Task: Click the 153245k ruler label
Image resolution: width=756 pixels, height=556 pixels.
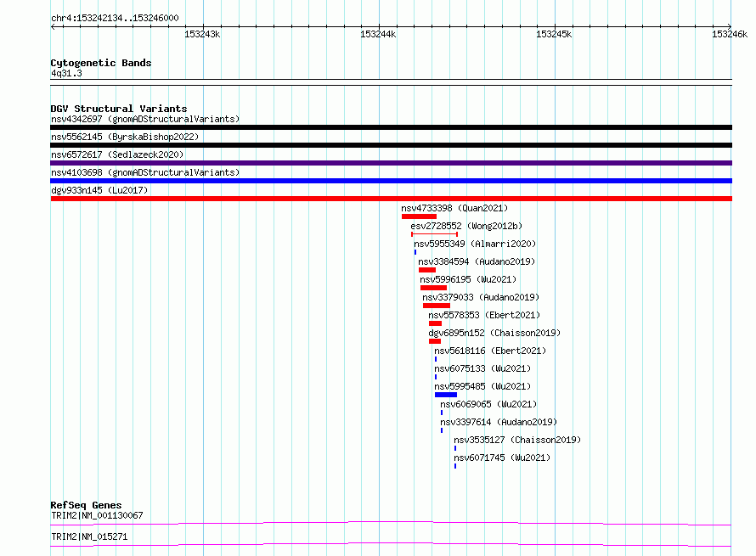Action: 554,34
